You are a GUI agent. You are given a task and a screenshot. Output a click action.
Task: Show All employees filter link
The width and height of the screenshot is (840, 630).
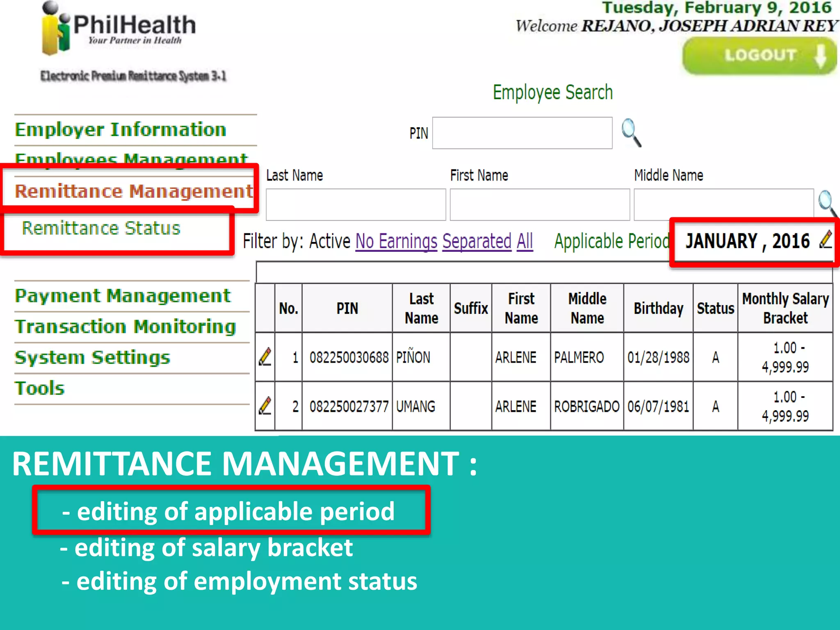(525, 241)
